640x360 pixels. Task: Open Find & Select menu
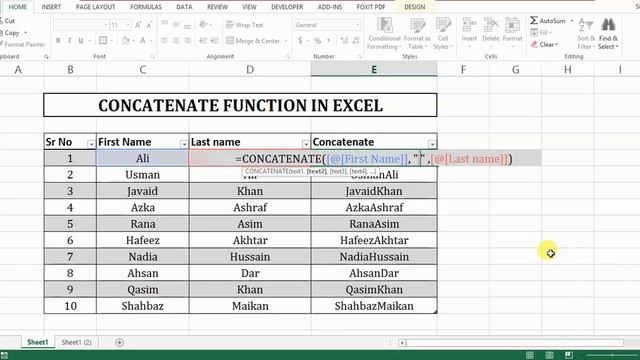[x=608, y=33]
